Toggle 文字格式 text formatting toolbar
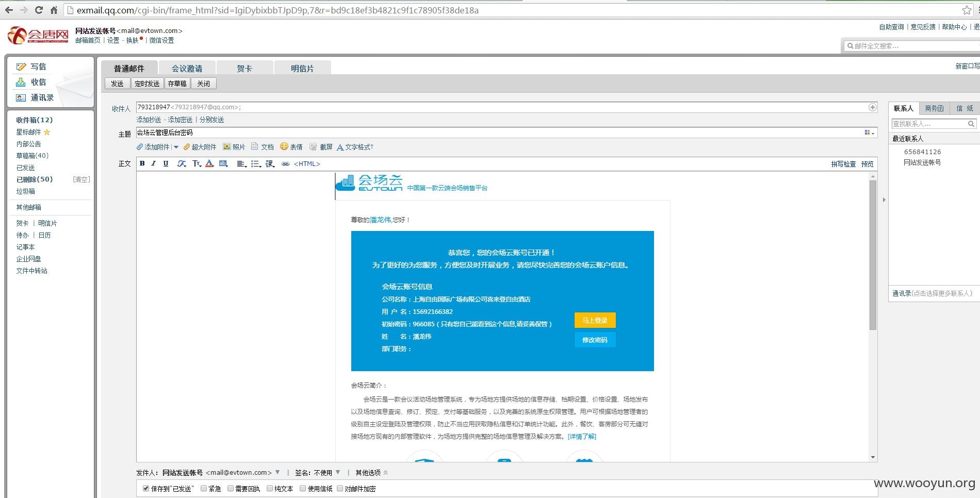This screenshot has width=980, height=498. tap(355, 147)
